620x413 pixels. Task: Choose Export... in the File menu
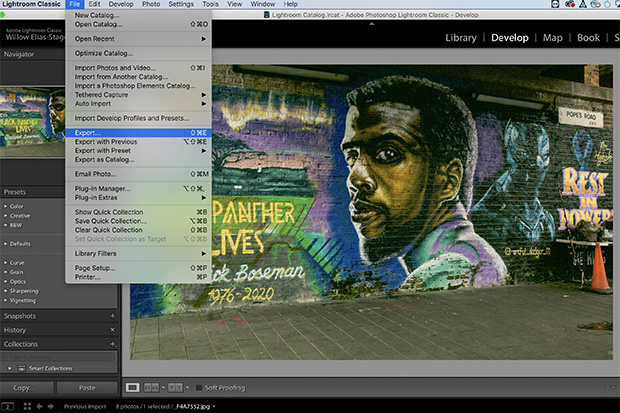tap(138, 133)
